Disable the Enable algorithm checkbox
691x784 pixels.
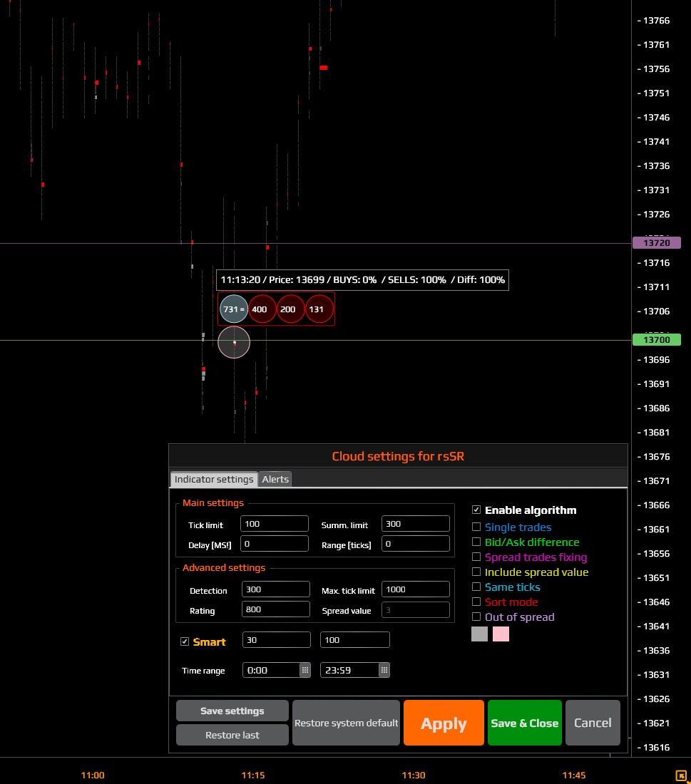click(x=476, y=510)
